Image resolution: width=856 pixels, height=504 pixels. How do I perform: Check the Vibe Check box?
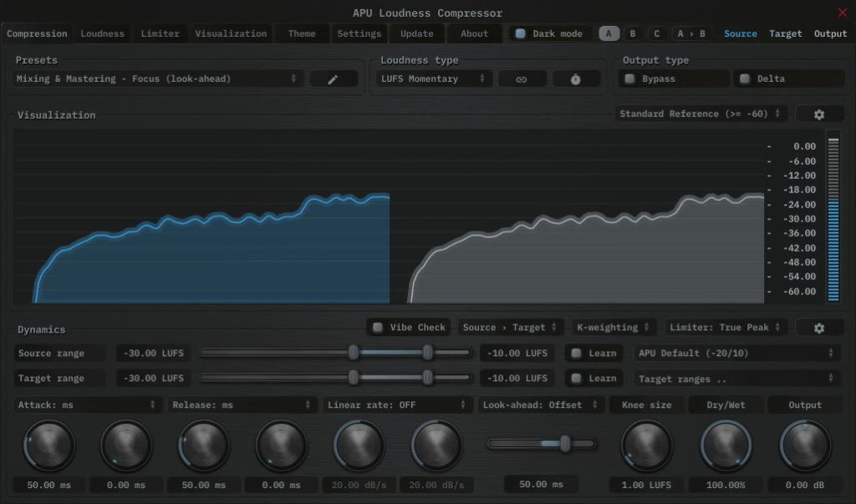tap(378, 327)
